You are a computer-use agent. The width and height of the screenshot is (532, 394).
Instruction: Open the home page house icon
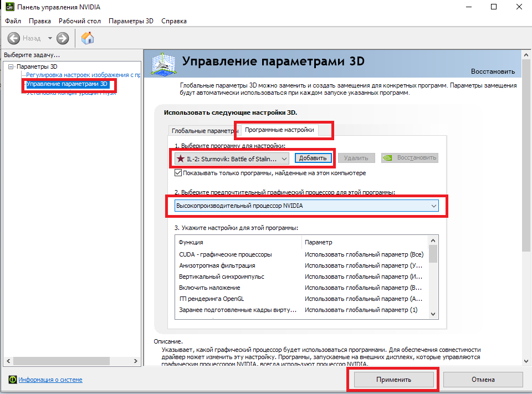pyautogui.click(x=88, y=38)
